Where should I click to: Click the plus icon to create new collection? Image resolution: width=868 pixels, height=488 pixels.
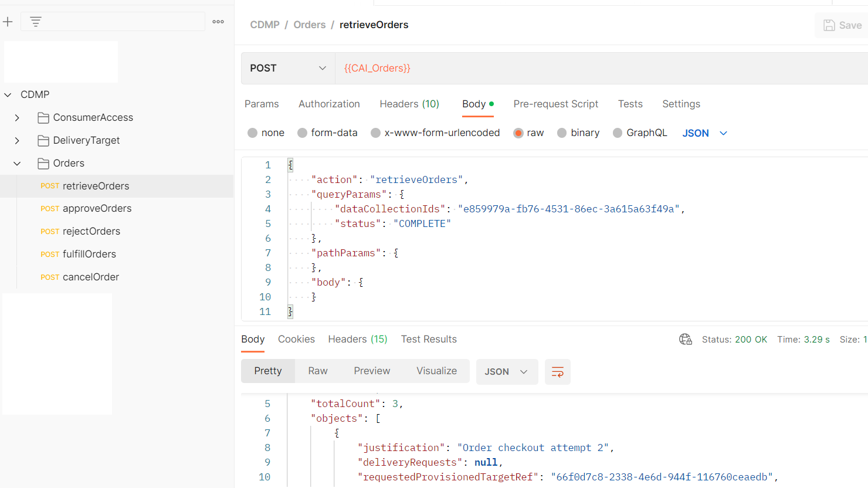coord(8,22)
